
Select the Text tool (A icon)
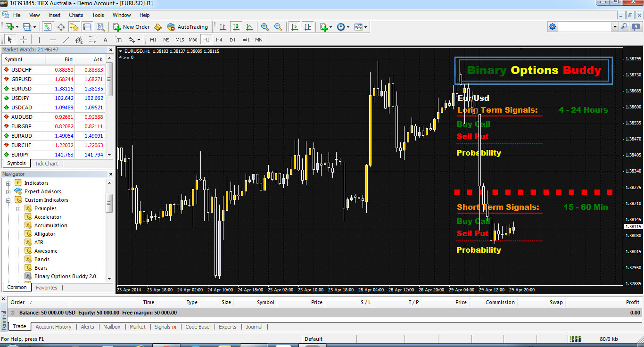[x=105, y=40]
